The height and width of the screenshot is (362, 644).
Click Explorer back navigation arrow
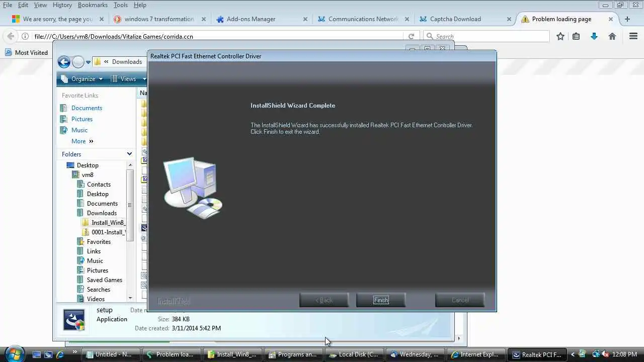(x=64, y=62)
